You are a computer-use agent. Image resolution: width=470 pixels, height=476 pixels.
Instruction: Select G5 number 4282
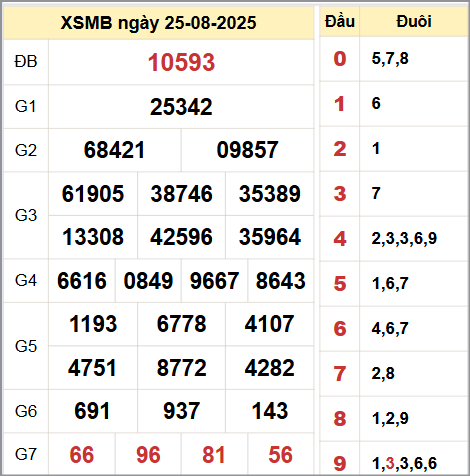(x=270, y=368)
